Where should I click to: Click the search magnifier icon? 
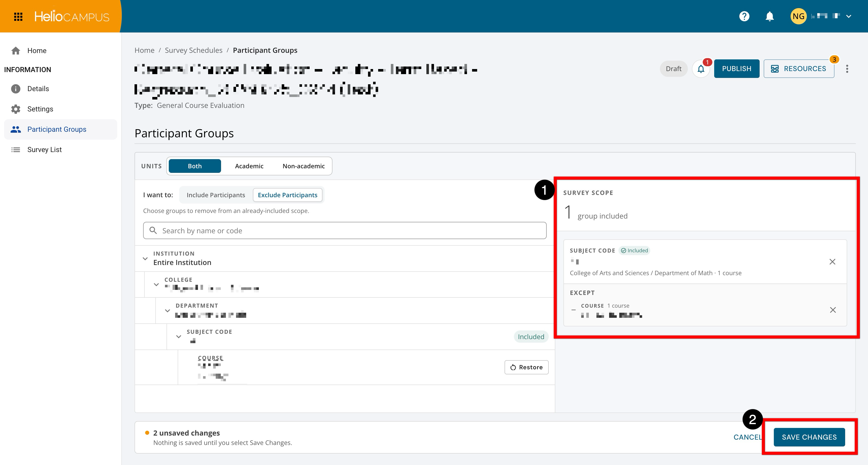pyautogui.click(x=153, y=230)
